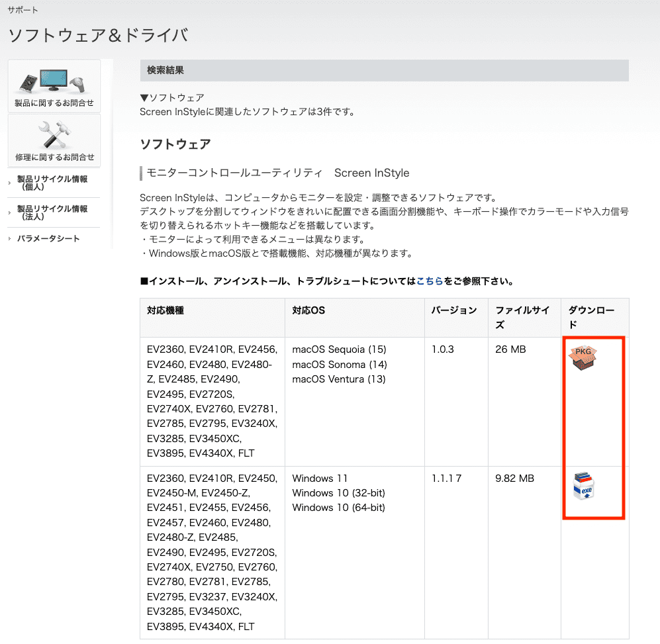Image resolution: width=660 pixels, height=644 pixels.
Task: Click Windows 10 (32-bit) text
Action: coord(339,493)
